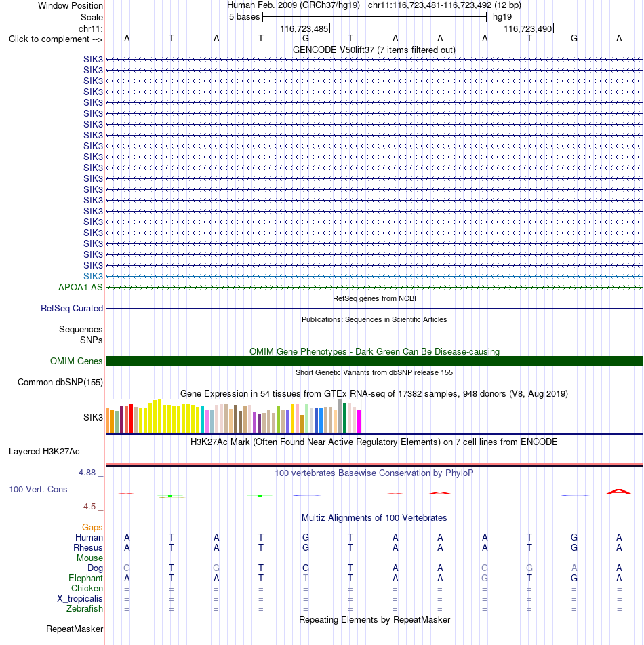Select the Dog alignment row label
Screen dimensions: 644x645
click(x=95, y=568)
